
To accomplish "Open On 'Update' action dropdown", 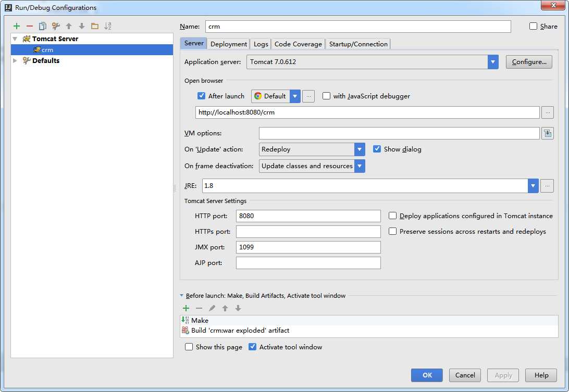I will click(x=360, y=149).
